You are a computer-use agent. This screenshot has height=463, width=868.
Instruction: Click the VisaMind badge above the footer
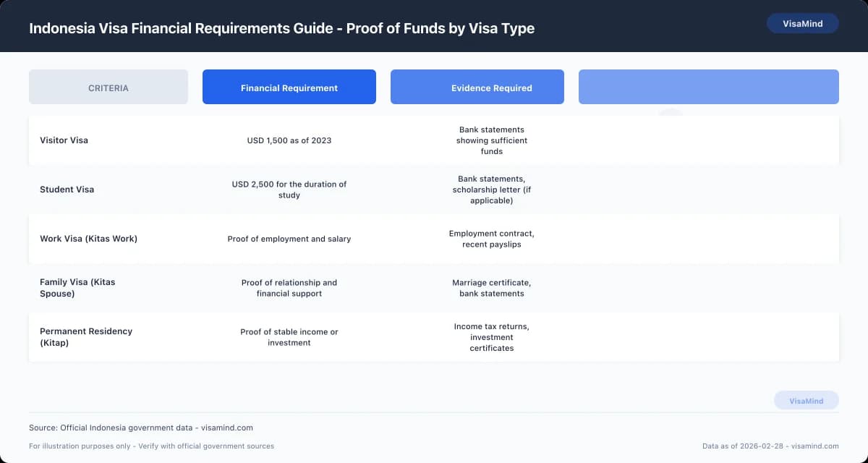point(806,400)
